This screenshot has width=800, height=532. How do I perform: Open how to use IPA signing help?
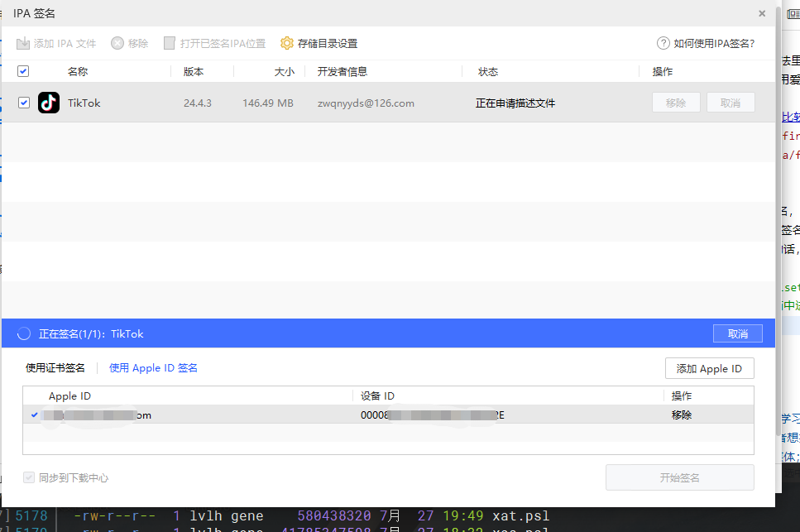pos(713,43)
